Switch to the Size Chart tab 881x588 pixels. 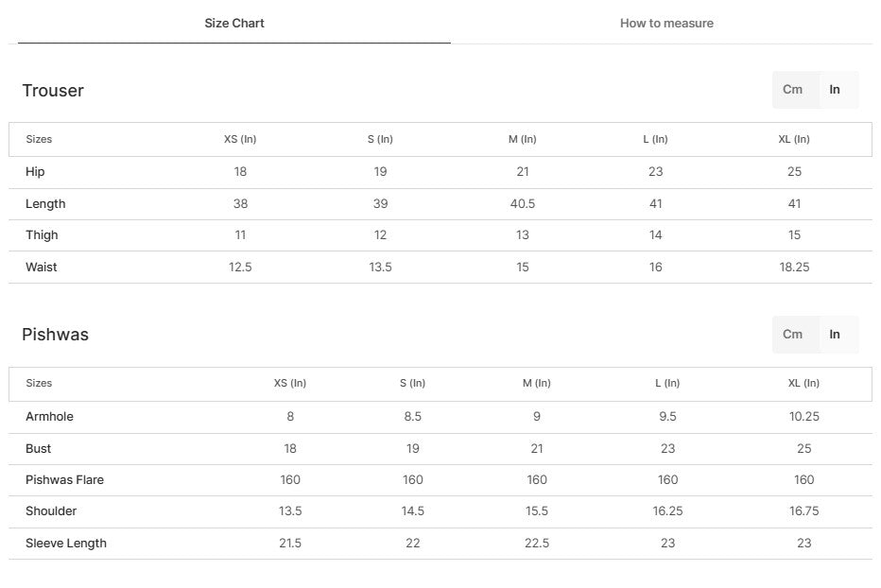point(234,23)
